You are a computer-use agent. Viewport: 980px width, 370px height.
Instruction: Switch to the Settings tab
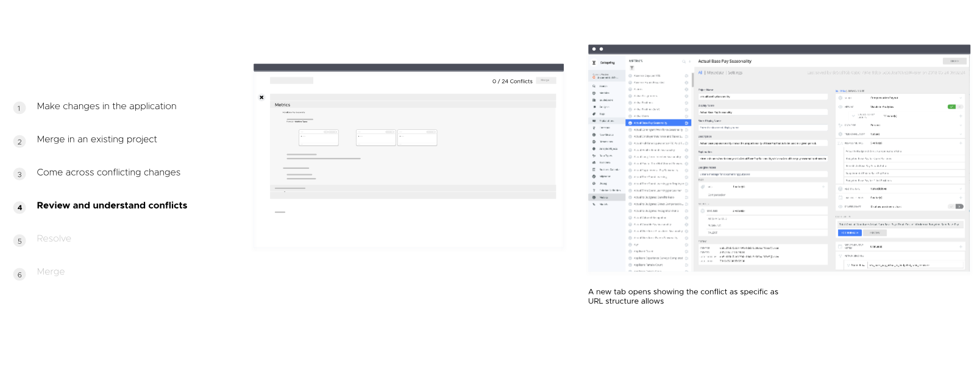point(735,73)
